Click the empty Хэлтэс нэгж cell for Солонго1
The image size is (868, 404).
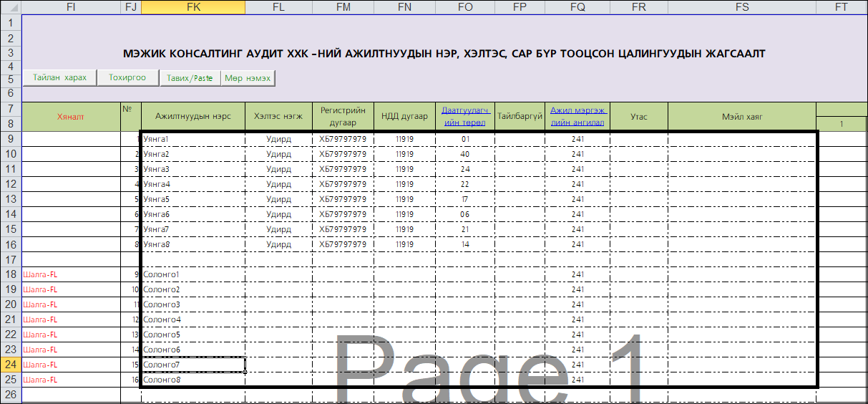pos(278,274)
